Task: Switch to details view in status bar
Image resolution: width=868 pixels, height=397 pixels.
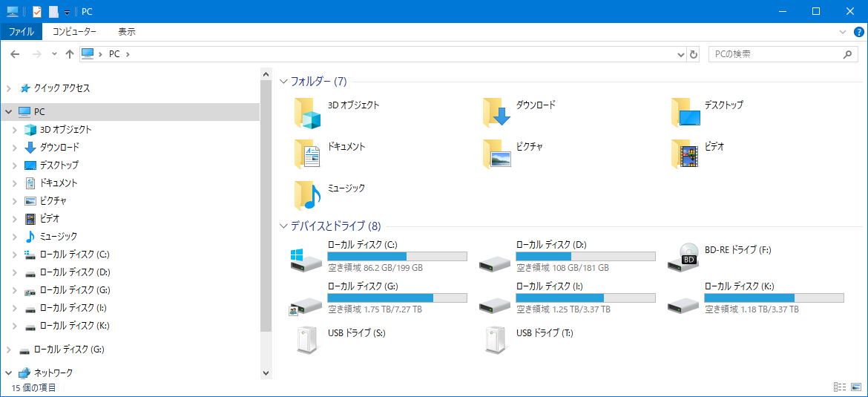Action: (840, 387)
